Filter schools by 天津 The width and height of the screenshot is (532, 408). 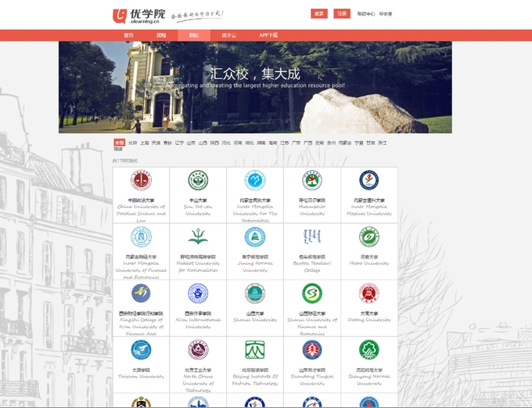tap(156, 143)
